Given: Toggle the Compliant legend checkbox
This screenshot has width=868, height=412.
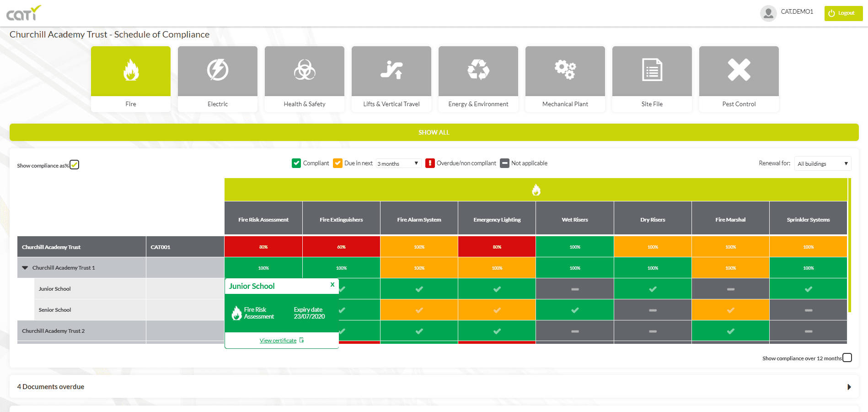Looking at the screenshot, I should [x=296, y=163].
